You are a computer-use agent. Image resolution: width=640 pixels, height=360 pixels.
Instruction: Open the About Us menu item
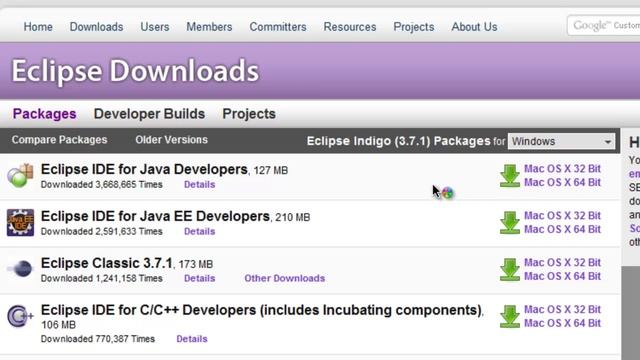pos(474,27)
